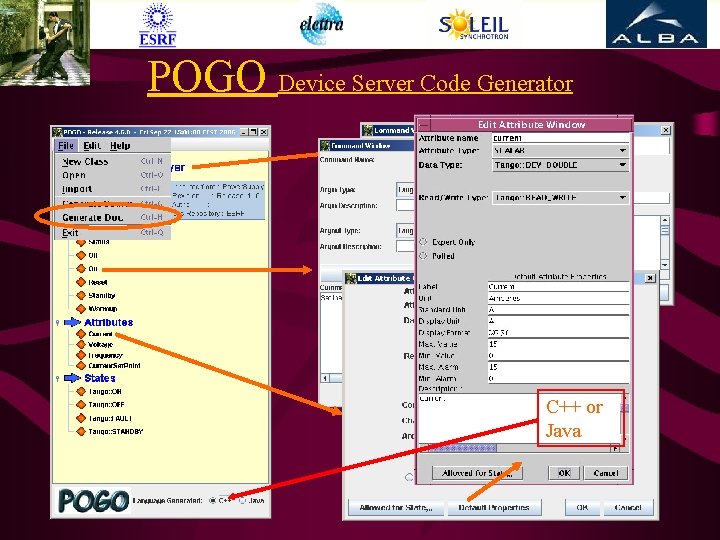Click the Current attribute diamond icon

(x=81, y=334)
